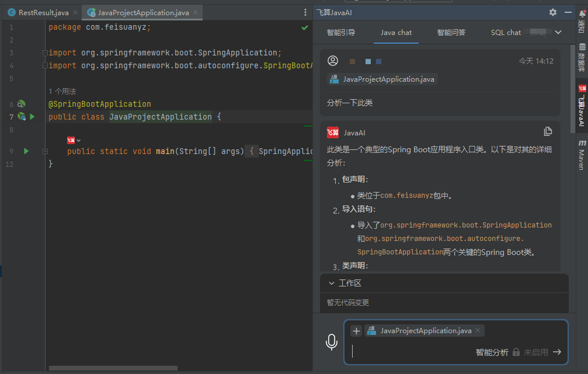Click the 分析一下此类 user message
Screen dimensions: 588x374
[x=350, y=103]
